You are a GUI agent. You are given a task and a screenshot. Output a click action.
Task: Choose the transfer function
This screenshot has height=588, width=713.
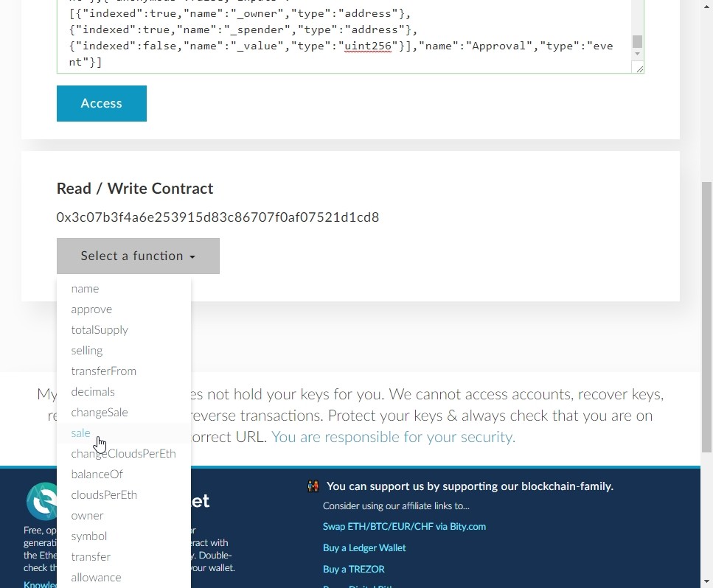tap(91, 556)
